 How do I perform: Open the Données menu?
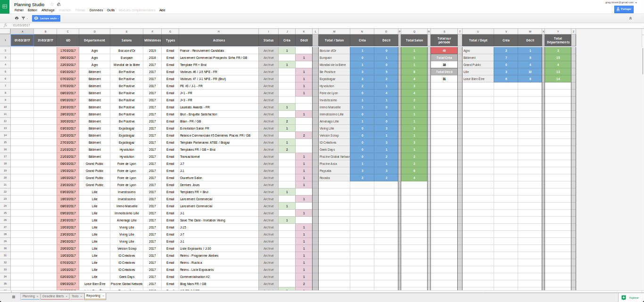(x=96, y=10)
